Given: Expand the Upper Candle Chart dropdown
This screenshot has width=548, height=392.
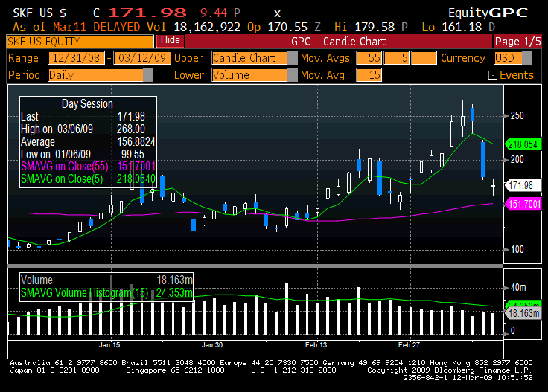Looking at the screenshot, I should 254,58.
